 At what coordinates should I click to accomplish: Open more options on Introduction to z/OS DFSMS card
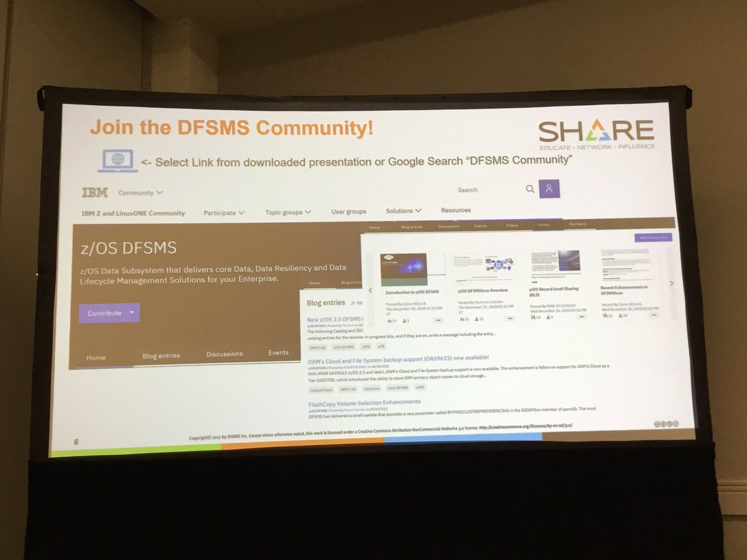[x=438, y=320]
